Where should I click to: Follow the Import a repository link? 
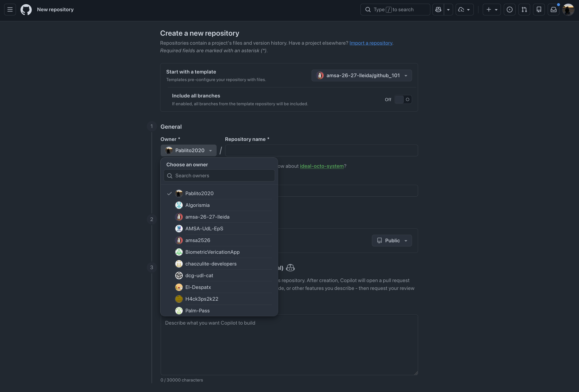point(371,43)
